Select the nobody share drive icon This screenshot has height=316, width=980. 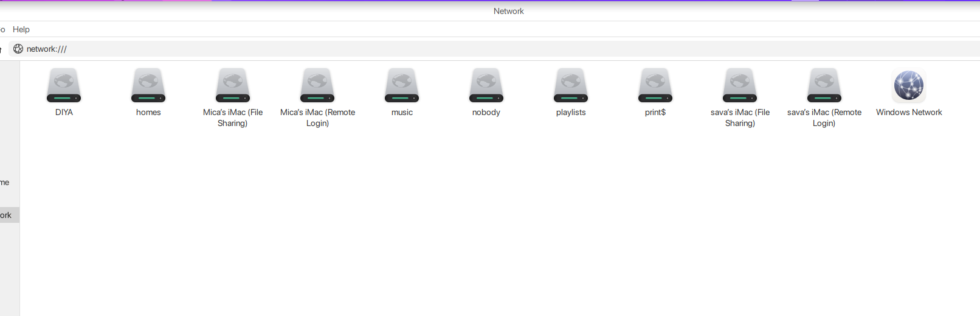coord(486,85)
